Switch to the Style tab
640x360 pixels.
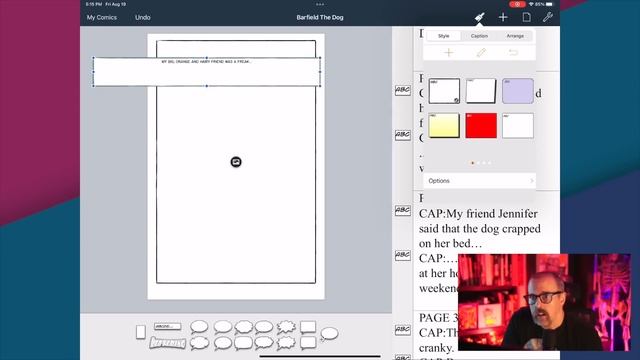point(444,36)
